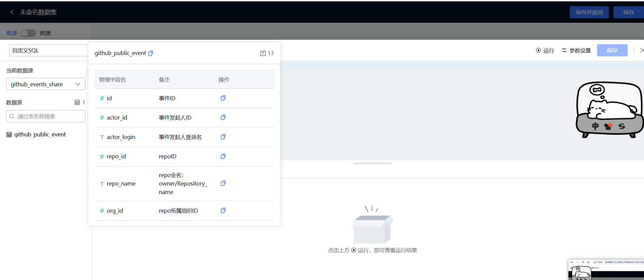Screen dimensions: 644x280
Task: Copy the repo_id field name
Action: [x=223, y=157]
